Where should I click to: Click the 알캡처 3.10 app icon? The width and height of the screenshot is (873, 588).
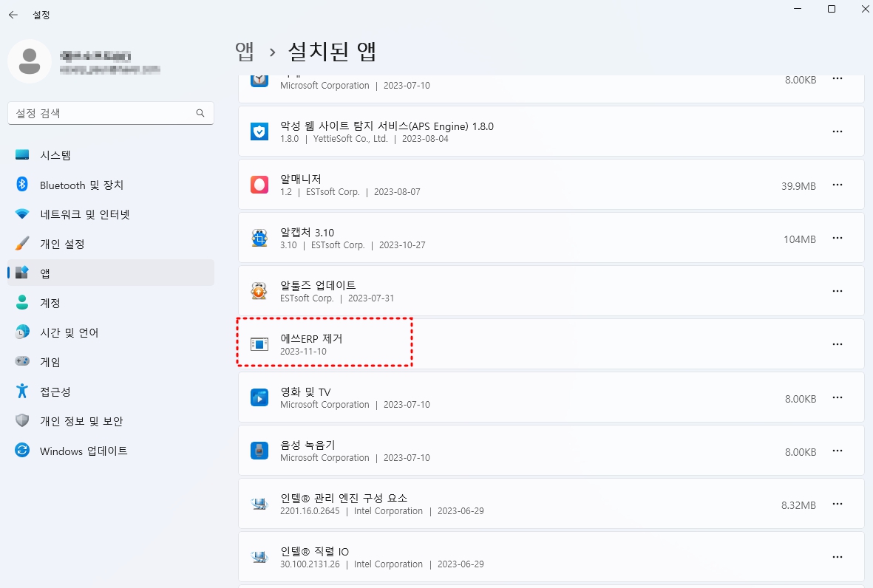(259, 238)
